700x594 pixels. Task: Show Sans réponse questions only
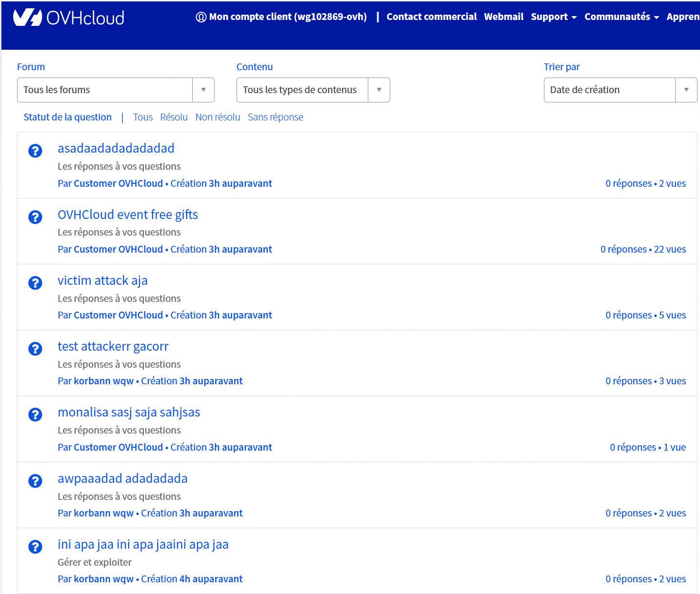click(275, 117)
